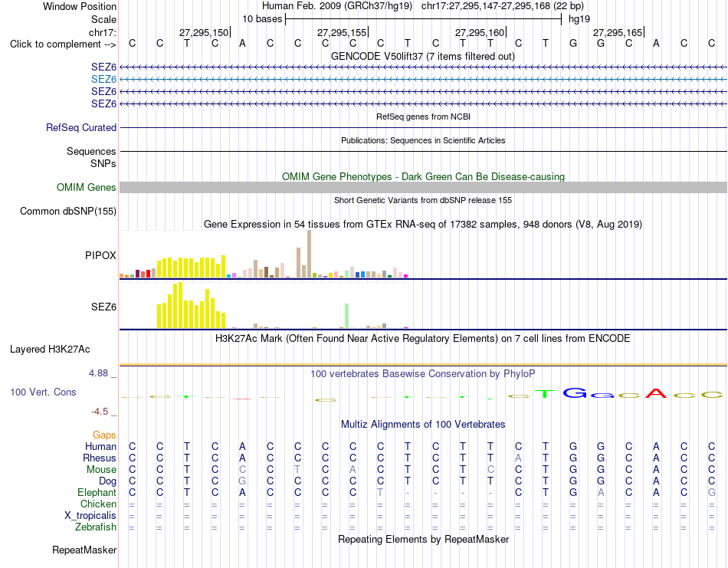Click the Scale label

pyautogui.click(x=103, y=19)
